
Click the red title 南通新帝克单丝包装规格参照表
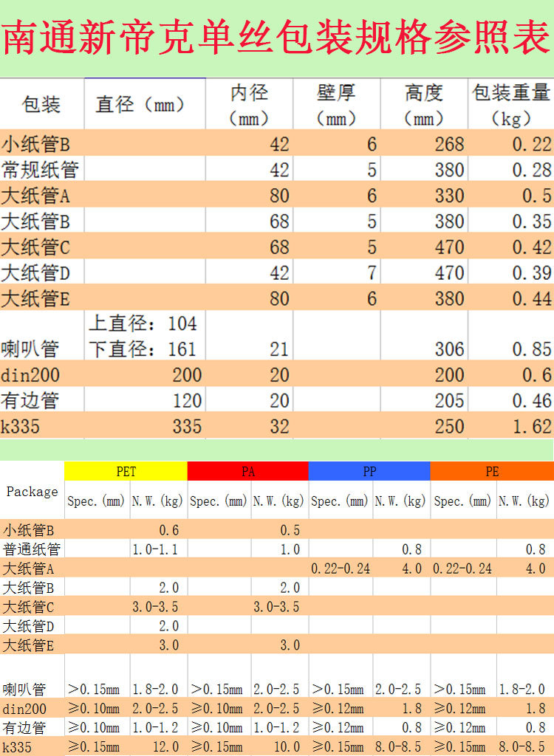276,37
